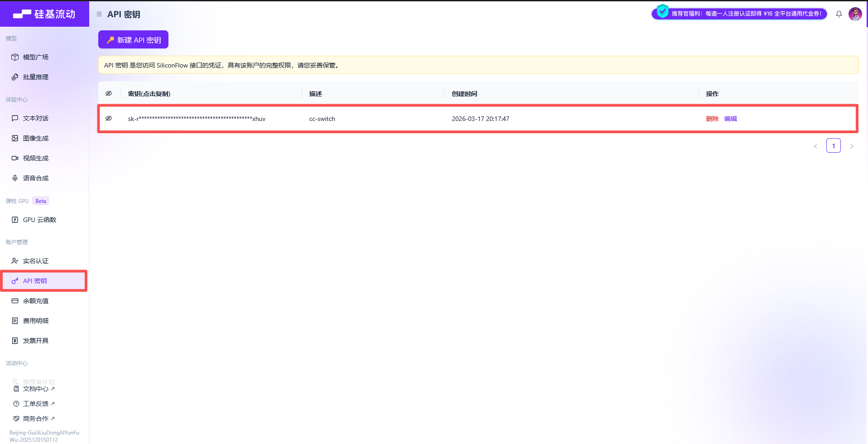Toggle the eye icon in the table header
The height and width of the screenshot is (444, 868).
point(109,93)
